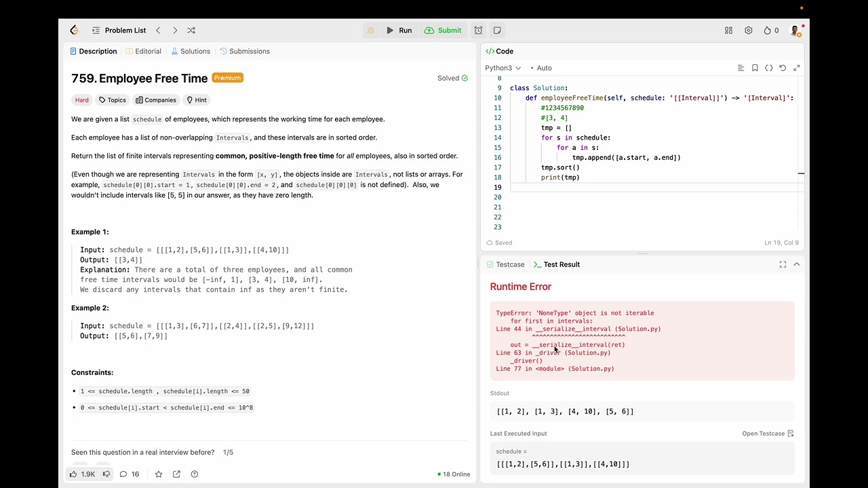Screen dimensions: 868x488
Task: Click the bookmark icon in editor toolbar
Action: (x=755, y=68)
